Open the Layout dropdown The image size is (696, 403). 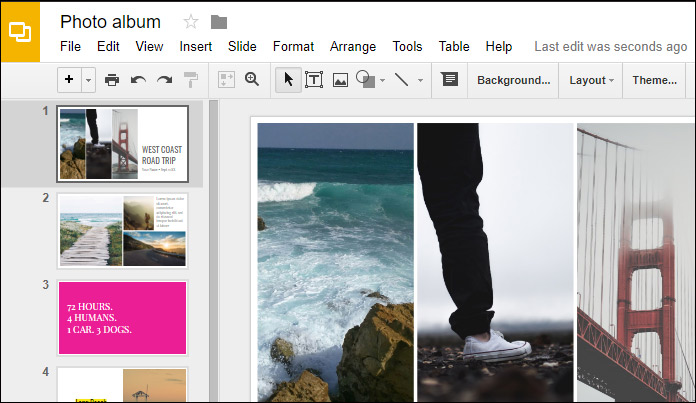click(591, 80)
